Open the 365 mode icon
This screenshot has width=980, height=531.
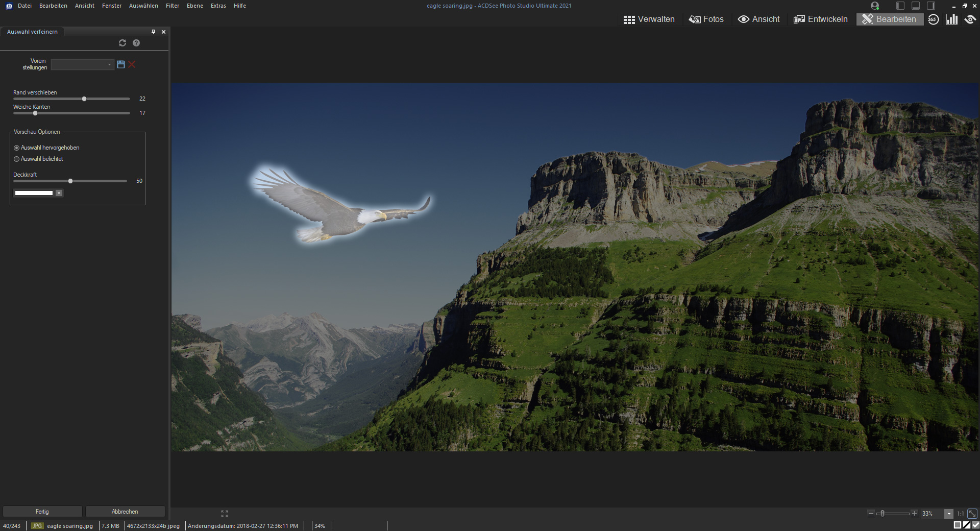[x=933, y=19]
